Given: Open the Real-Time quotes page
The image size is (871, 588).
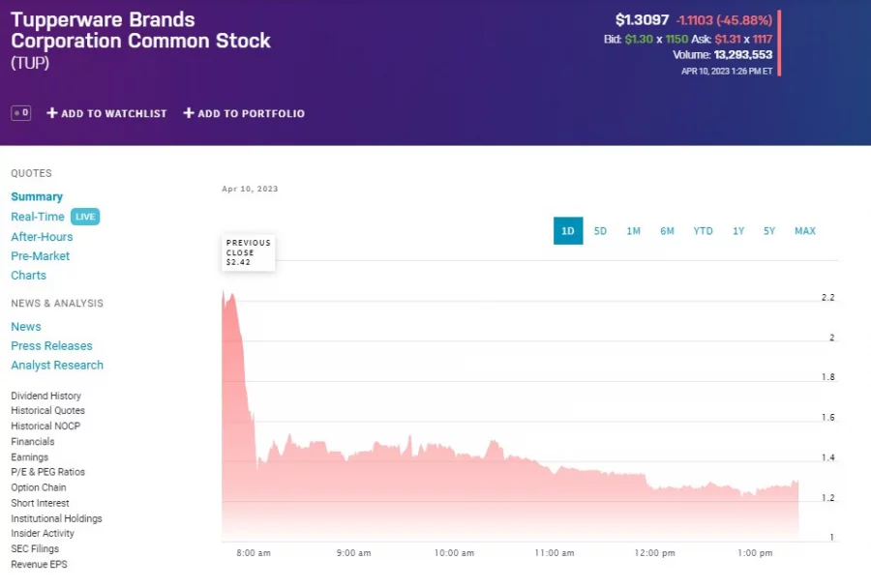Looking at the screenshot, I should pos(39,217).
